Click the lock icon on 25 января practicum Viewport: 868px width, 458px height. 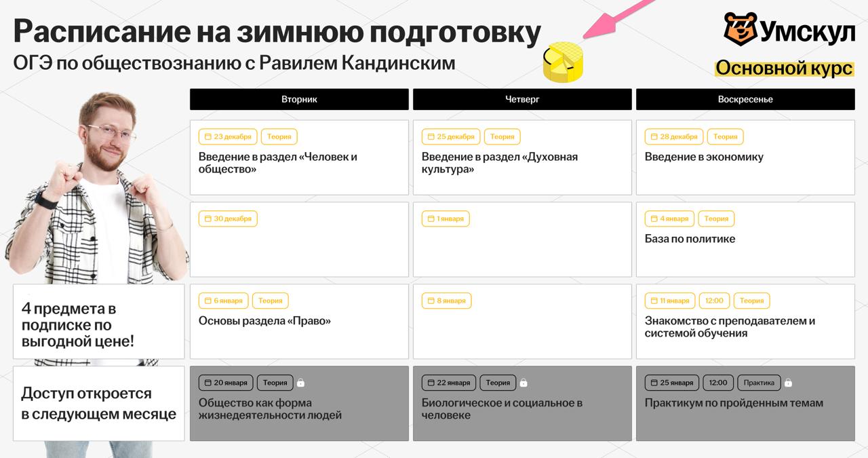pos(788,383)
